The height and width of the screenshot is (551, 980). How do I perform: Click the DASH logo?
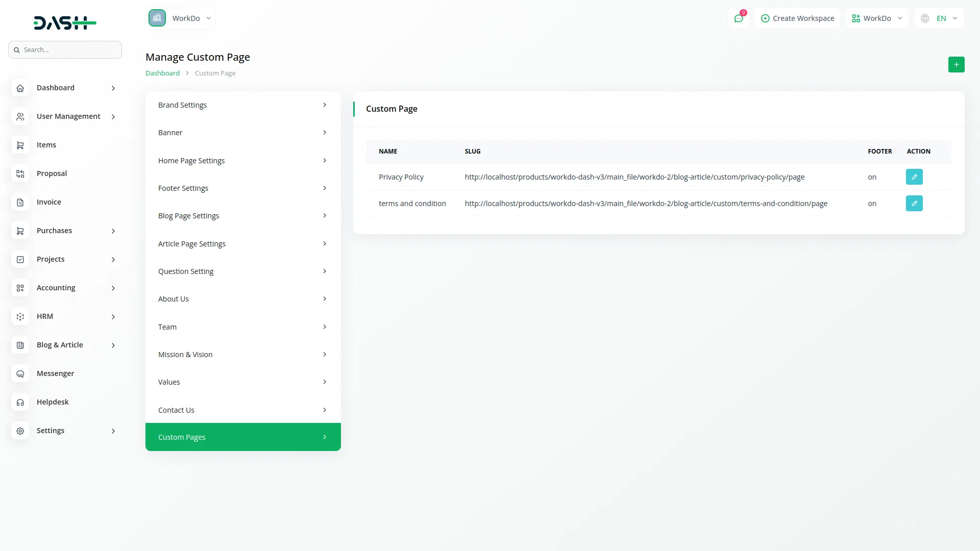(65, 22)
